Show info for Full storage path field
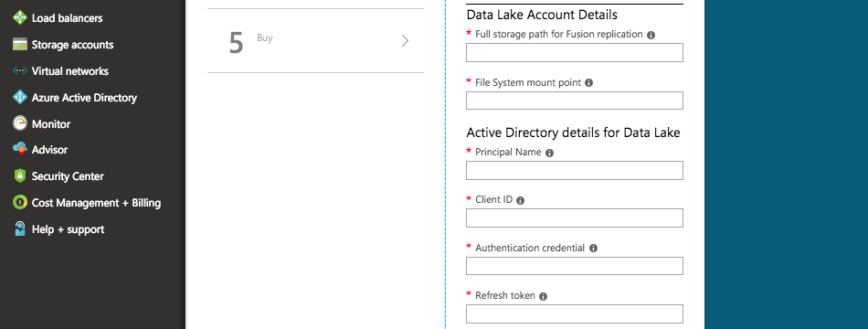868x329 pixels. [651, 35]
